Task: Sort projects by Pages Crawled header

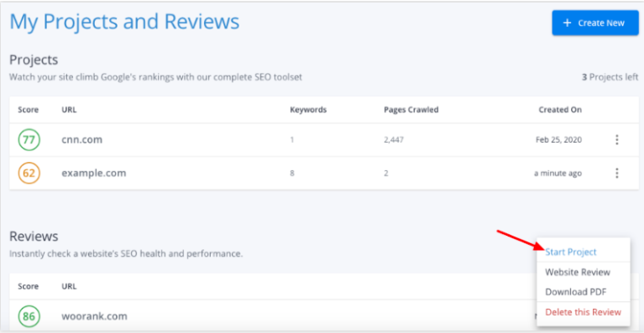Action: (x=411, y=110)
